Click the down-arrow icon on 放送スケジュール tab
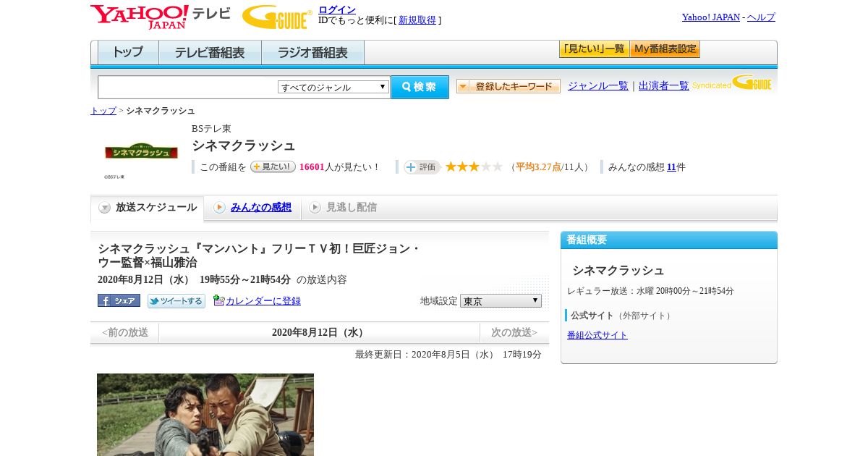The width and height of the screenshot is (868, 456). click(105, 208)
